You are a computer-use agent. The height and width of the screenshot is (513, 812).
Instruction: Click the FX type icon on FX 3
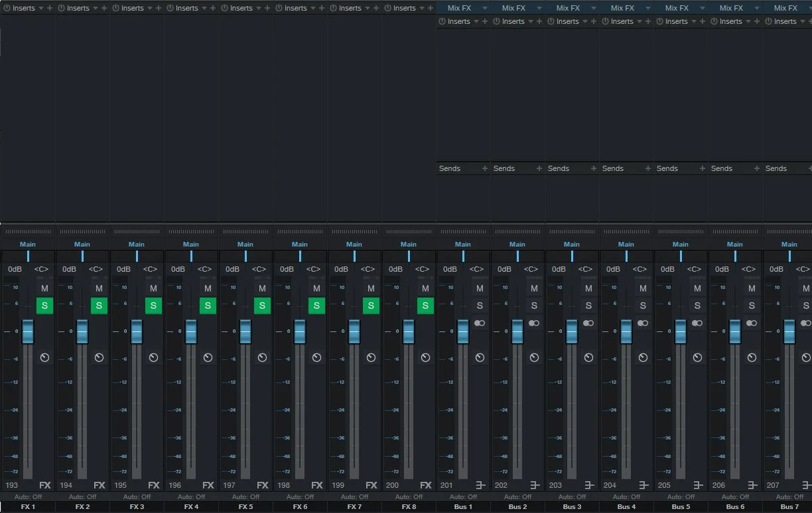pos(154,485)
